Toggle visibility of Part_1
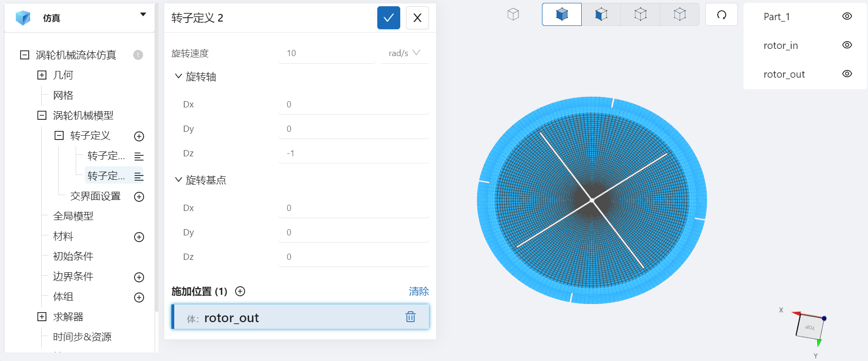Viewport: 868px width, 361px height. click(847, 16)
